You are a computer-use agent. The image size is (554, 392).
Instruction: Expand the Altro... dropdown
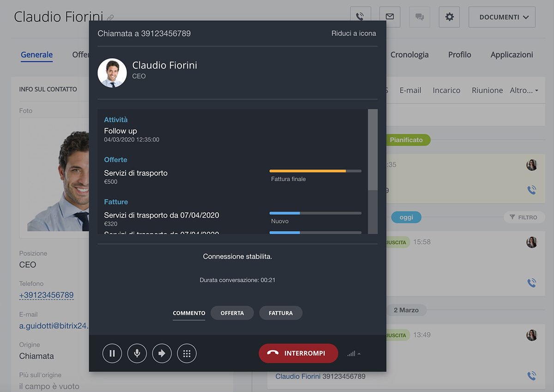pyautogui.click(x=524, y=90)
